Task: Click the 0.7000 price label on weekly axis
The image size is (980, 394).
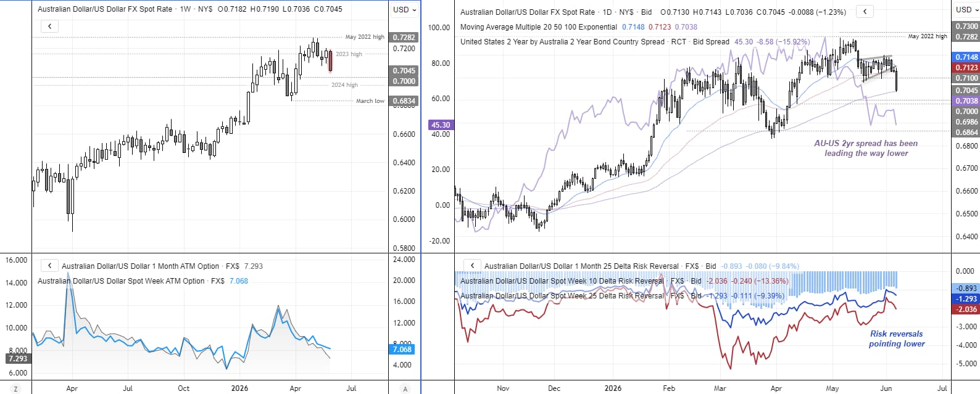Action: coord(404,81)
